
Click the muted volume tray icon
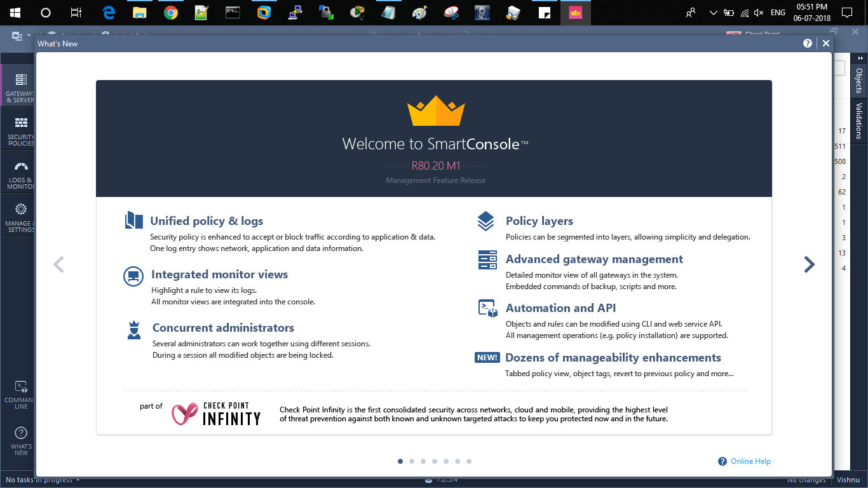[758, 13]
